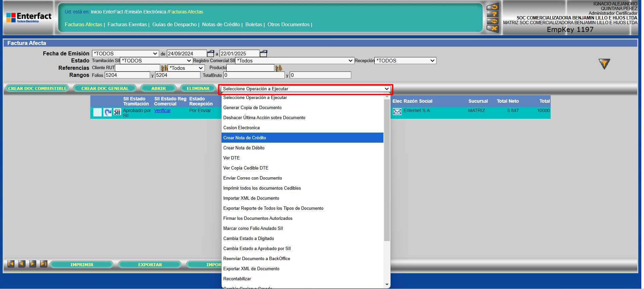Click the help question mark icon
This screenshot has height=289, width=644.
coord(492,14)
